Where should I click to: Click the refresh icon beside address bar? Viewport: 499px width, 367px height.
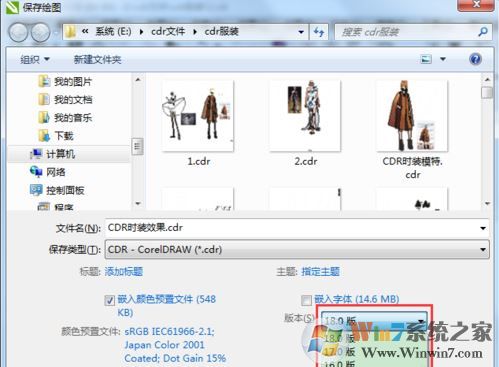(319, 32)
